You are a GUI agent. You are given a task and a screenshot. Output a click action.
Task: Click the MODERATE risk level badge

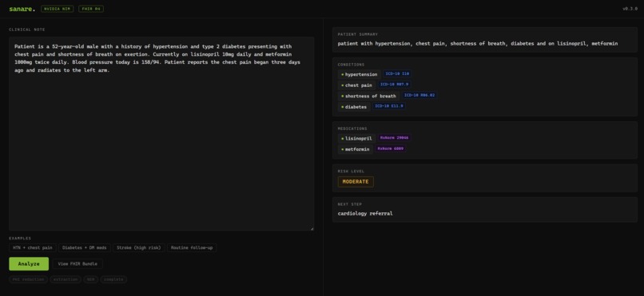[356, 182]
